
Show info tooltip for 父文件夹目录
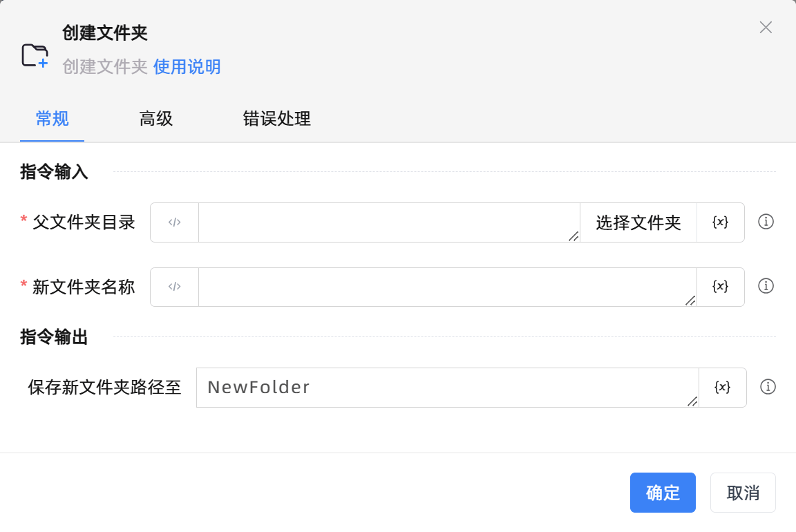click(766, 222)
